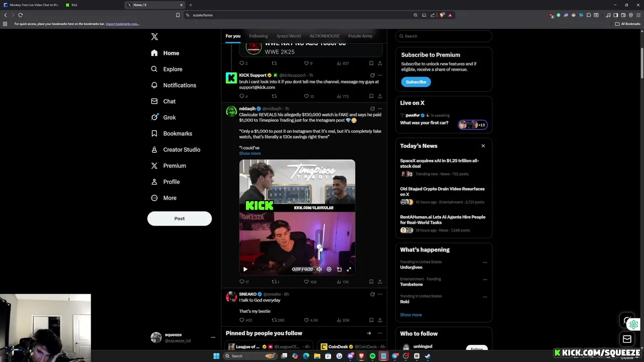644x362 pixels.
Task: Repost the KICK Support post
Action: [x=274, y=96]
